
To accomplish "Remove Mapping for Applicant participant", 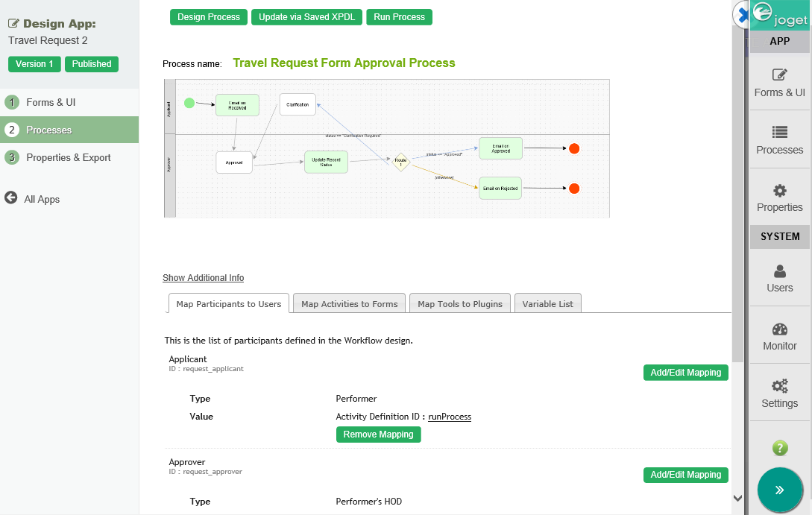I will pyautogui.click(x=378, y=435).
